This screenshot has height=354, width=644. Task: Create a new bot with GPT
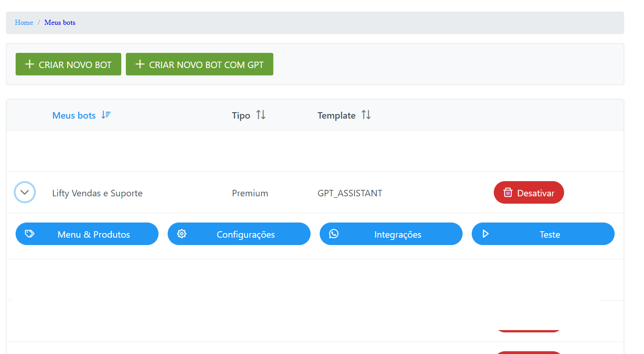pos(199,64)
